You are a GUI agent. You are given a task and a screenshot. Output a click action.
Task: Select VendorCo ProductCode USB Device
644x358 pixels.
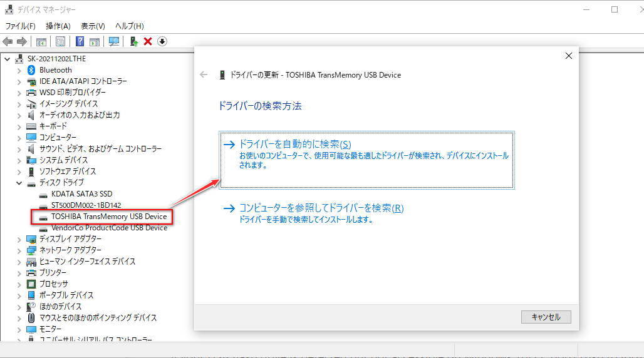click(109, 228)
